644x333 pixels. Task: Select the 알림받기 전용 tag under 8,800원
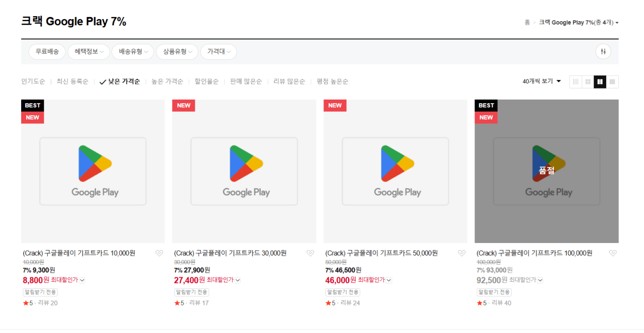(x=40, y=292)
